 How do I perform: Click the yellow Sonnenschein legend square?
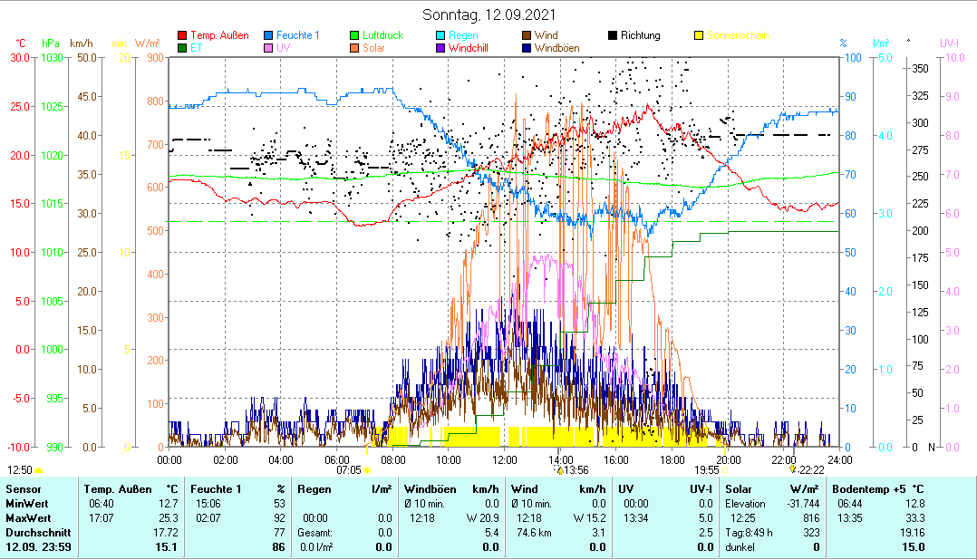[x=699, y=36]
